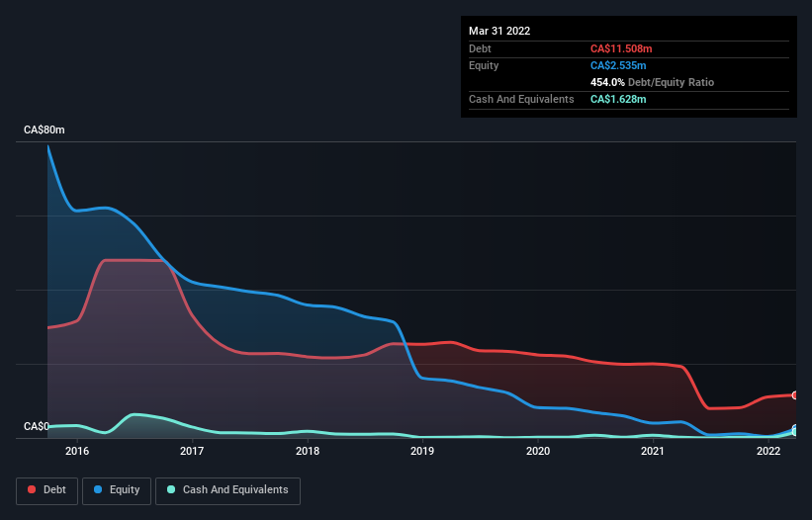Viewport: 812px width, 520px height.
Task: Select the 2019 x-axis label
Action: click(422, 451)
